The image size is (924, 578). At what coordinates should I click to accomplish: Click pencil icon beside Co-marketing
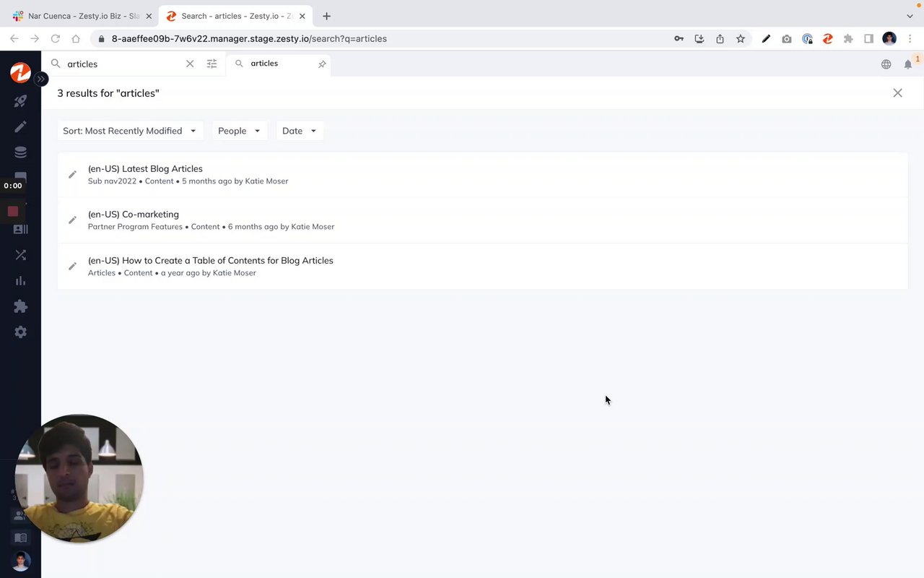tap(72, 220)
